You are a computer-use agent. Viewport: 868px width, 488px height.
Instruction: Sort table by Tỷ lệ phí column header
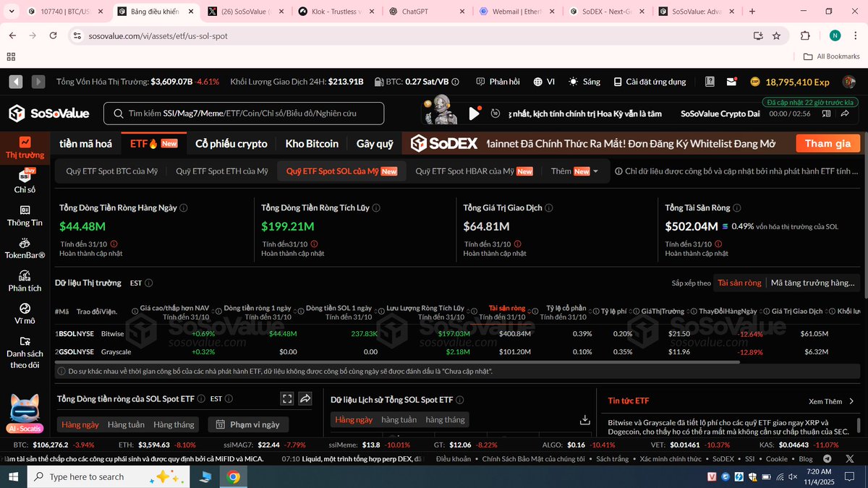(x=612, y=312)
